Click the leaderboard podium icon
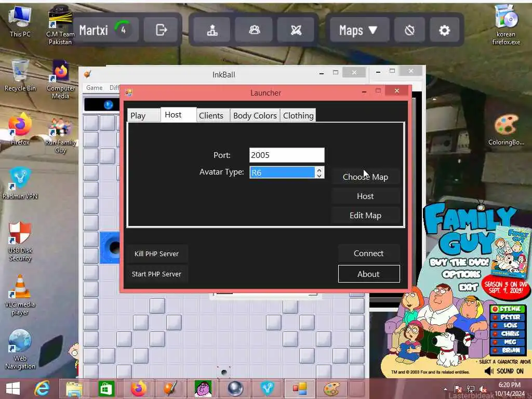Image resolution: width=532 pixels, height=399 pixels. [x=212, y=30]
